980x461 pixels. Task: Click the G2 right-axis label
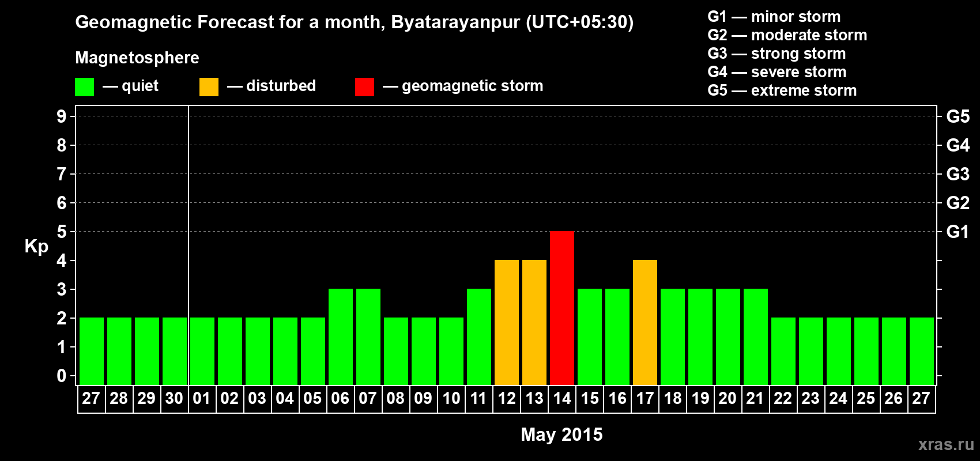pos(958,203)
